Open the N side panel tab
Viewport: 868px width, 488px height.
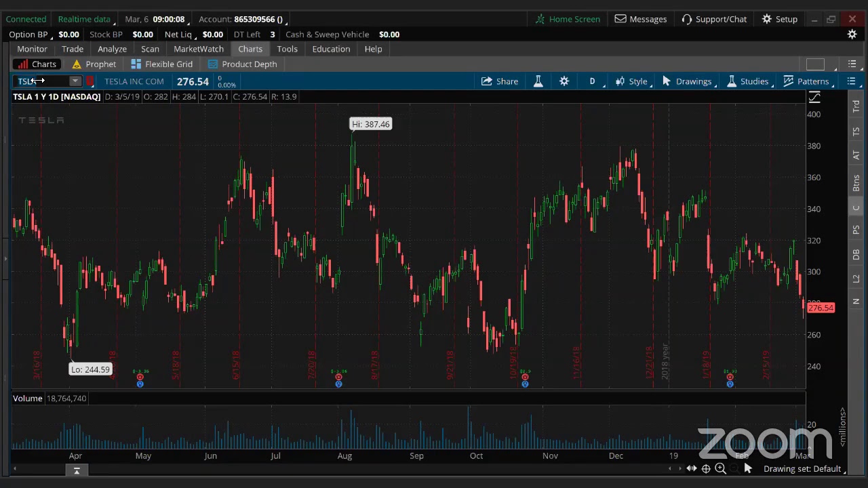point(856,301)
